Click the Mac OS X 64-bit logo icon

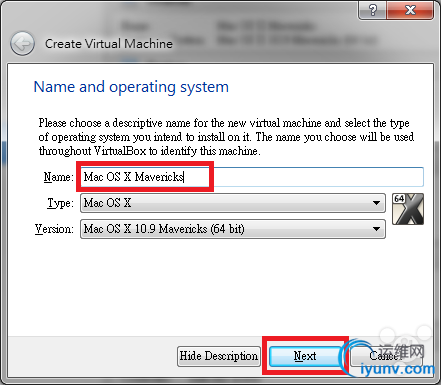tap(408, 209)
